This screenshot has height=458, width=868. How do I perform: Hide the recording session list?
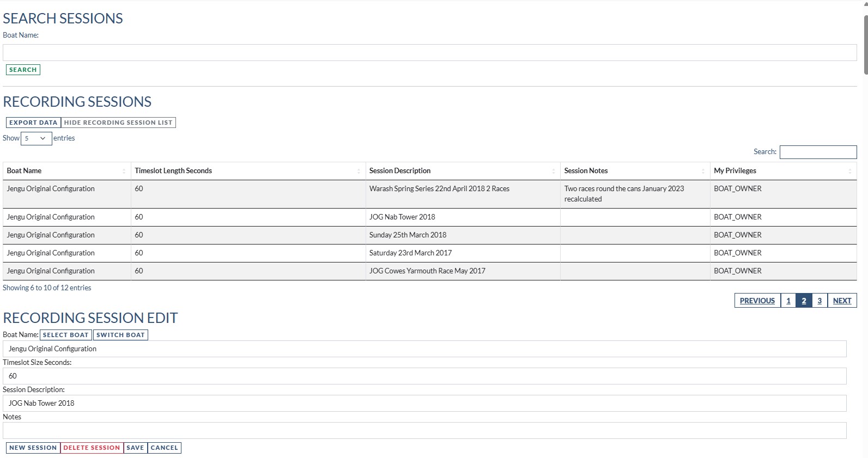118,123
